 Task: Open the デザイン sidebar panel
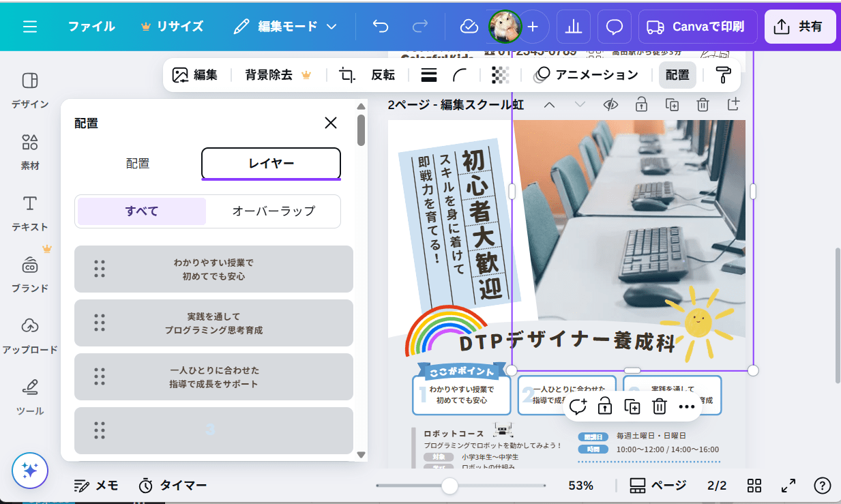point(30,90)
